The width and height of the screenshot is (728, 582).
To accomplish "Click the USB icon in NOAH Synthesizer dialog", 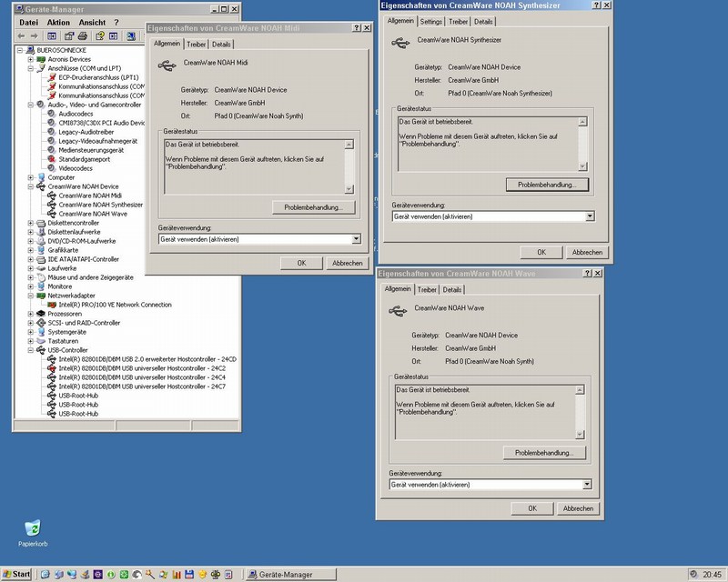I will (x=400, y=43).
